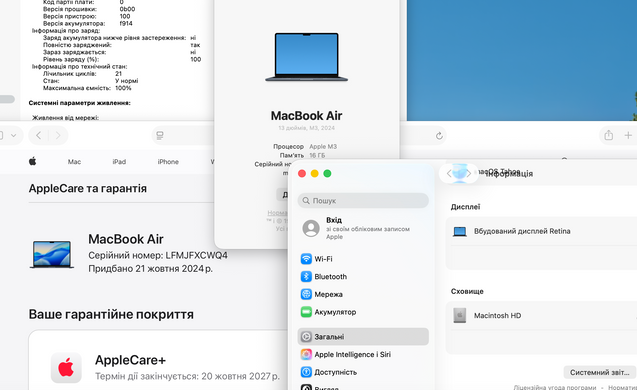Click MacBook Air image in About This Mac
The height and width of the screenshot is (390, 637).
click(306, 57)
